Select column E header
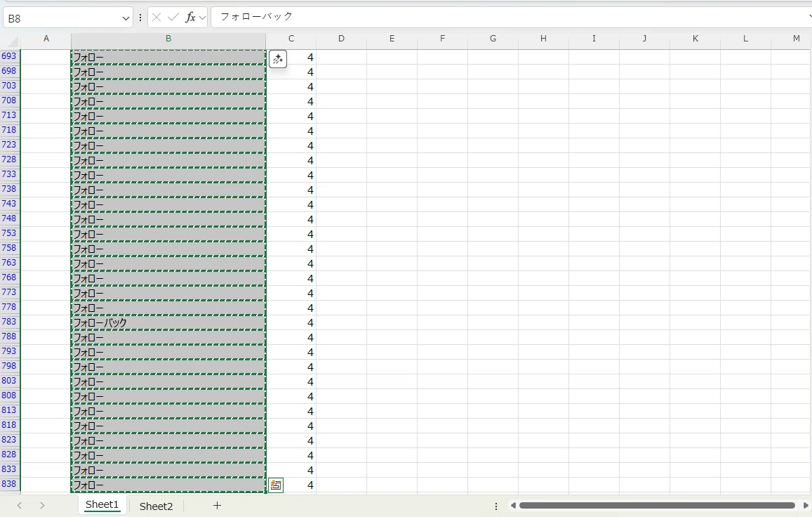812x517 pixels. click(392, 39)
